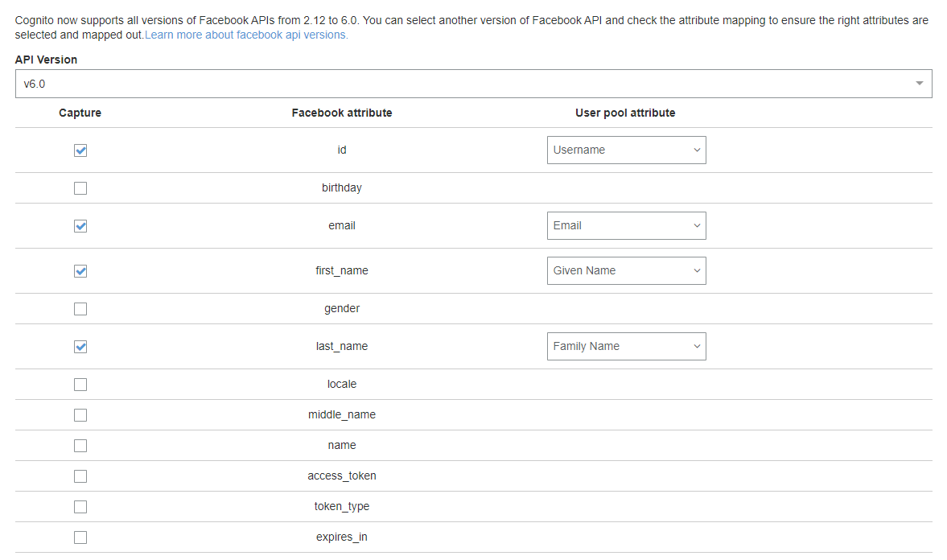
Task: Tick the expires_in capture checkbox
Action: pos(80,537)
